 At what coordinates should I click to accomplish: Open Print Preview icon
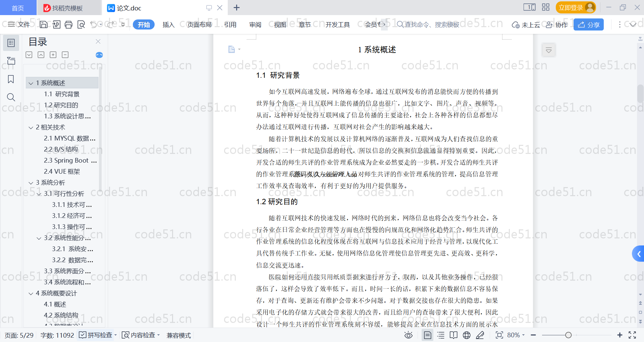81,24
